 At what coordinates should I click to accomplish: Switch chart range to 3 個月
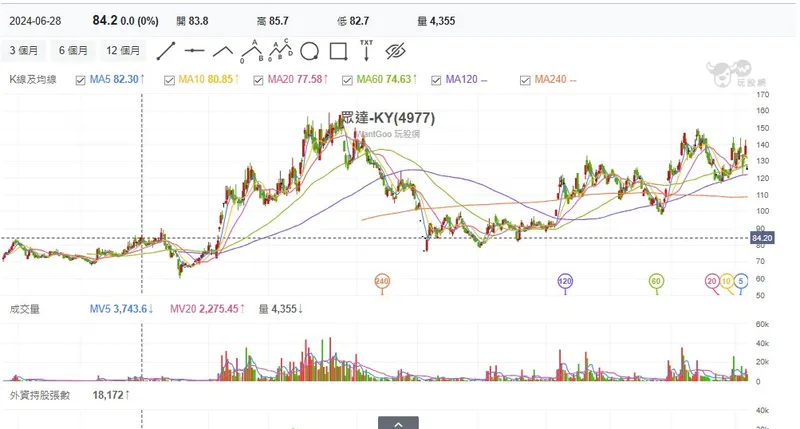coord(24,50)
